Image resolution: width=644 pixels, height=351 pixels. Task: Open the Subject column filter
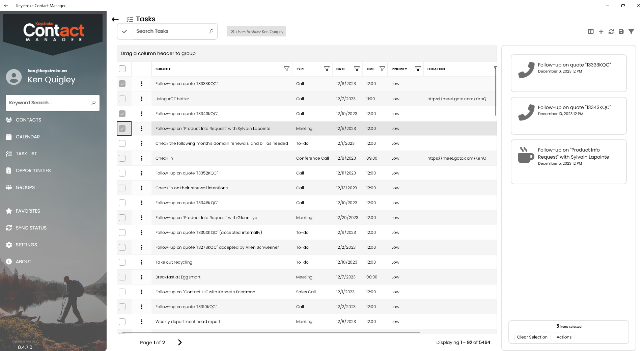286,69
